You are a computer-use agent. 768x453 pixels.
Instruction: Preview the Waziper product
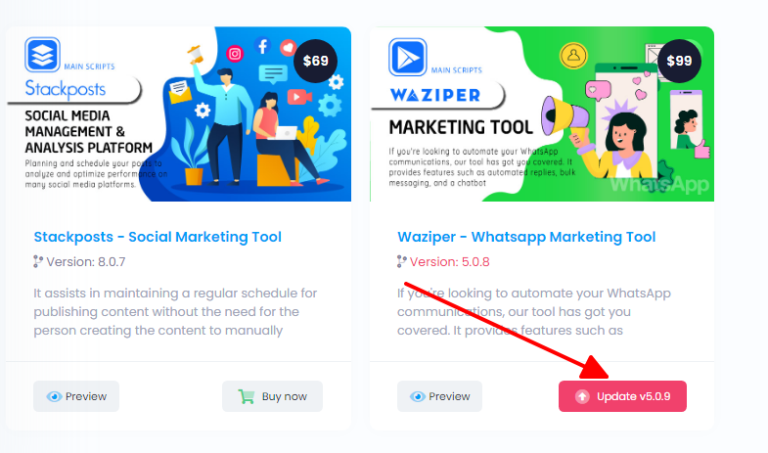point(439,396)
